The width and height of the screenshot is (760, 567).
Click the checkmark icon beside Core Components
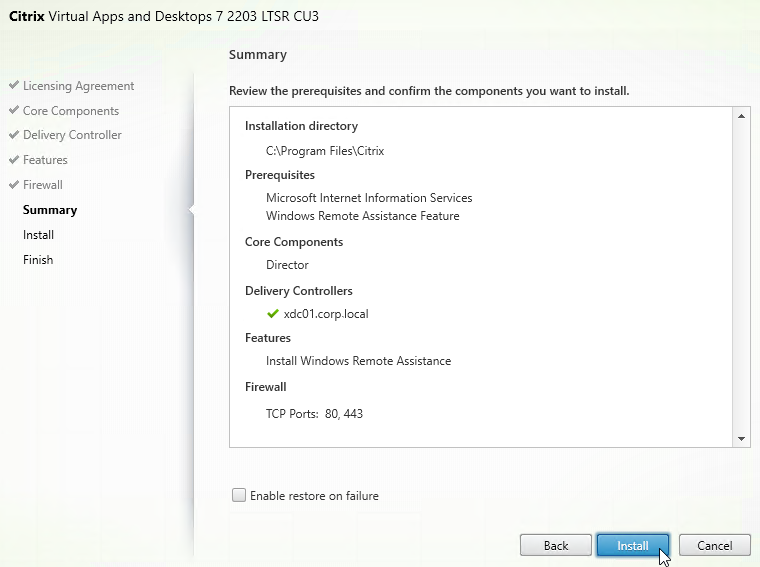[14, 110]
